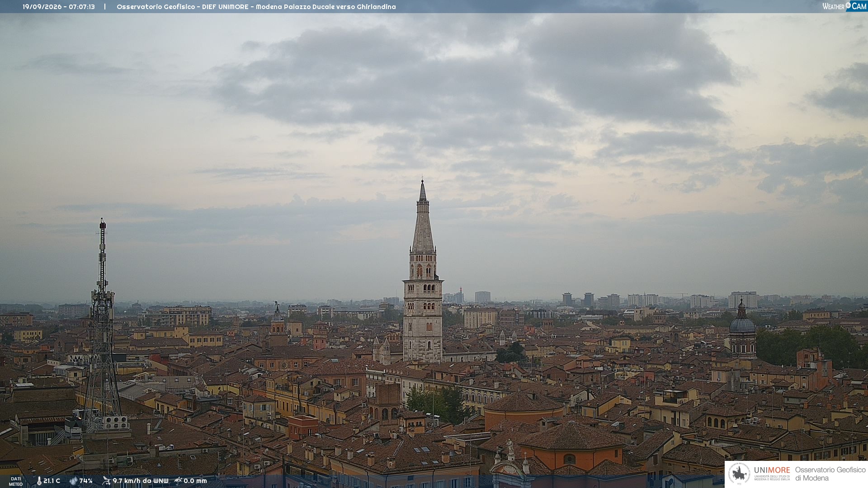The height and width of the screenshot is (488, 868).
Task: Click the DATI METEO label
Action: pos(16,481)
